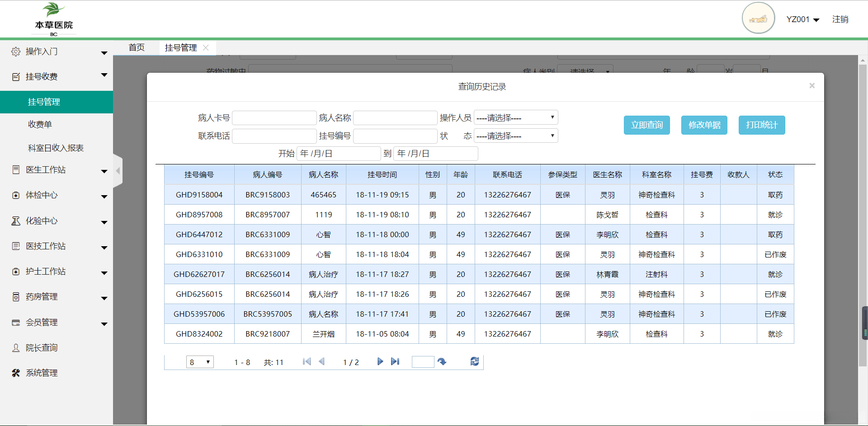Go to previous page of records
The height and width of the screenshot is (426, 868).
pyautogui.click(x=322, y=361)
